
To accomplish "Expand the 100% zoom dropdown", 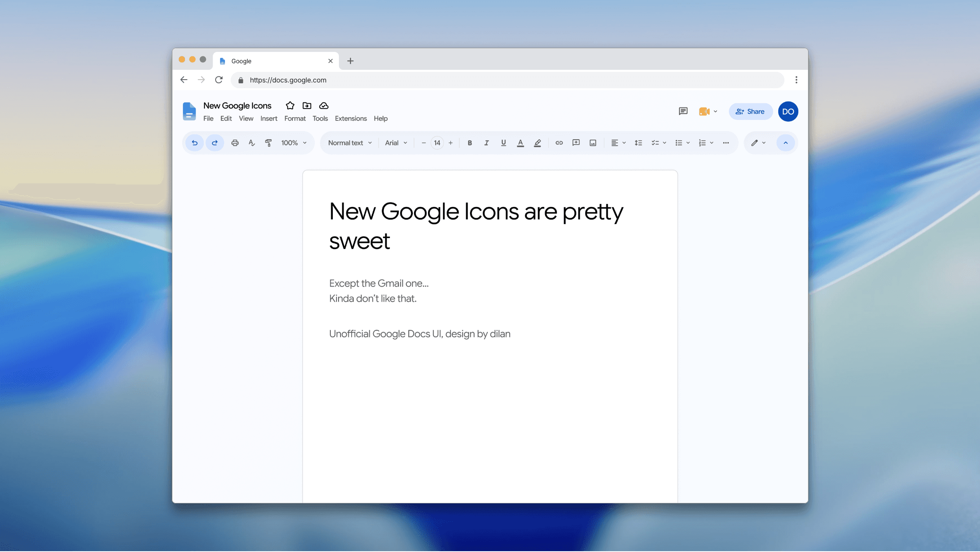I will 294,143.
